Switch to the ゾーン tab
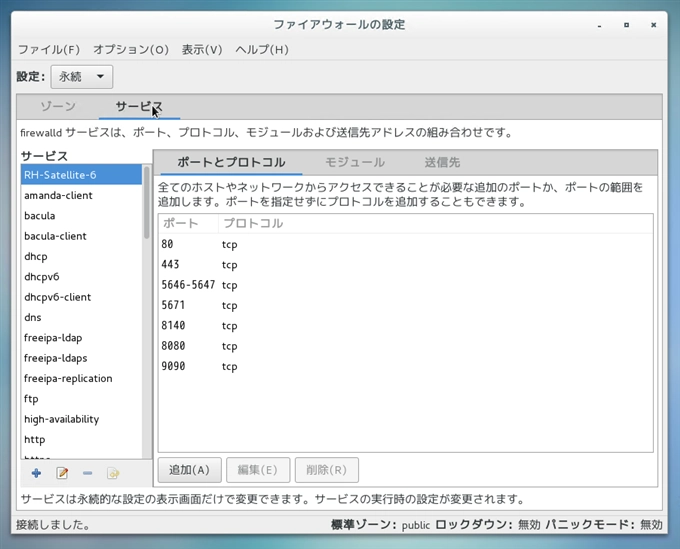Screen dimensions: 680x549 point(58,106)
